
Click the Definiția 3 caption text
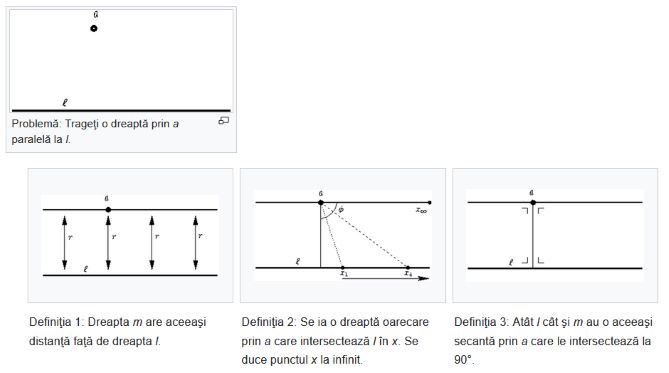point(553,341)
